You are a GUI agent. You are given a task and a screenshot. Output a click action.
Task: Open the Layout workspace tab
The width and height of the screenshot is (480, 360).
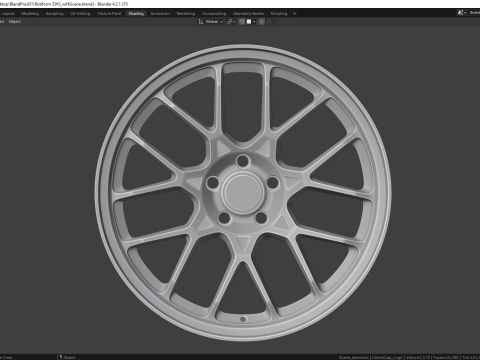8,14
